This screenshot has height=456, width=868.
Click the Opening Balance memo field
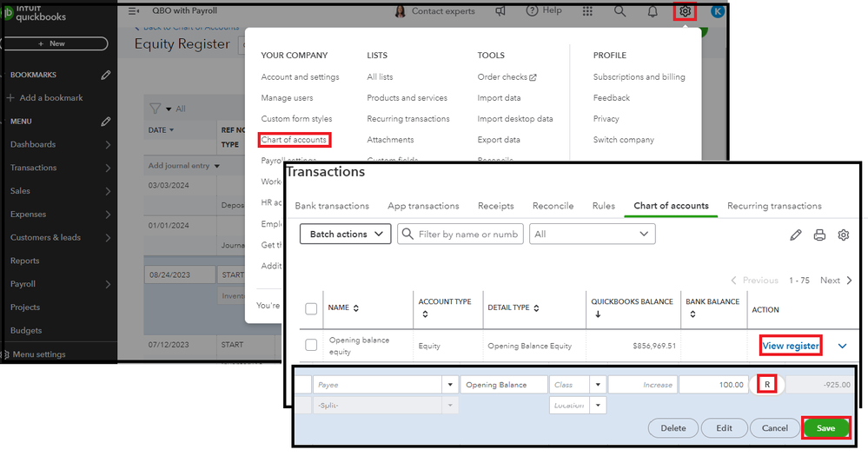coord(503,385)
